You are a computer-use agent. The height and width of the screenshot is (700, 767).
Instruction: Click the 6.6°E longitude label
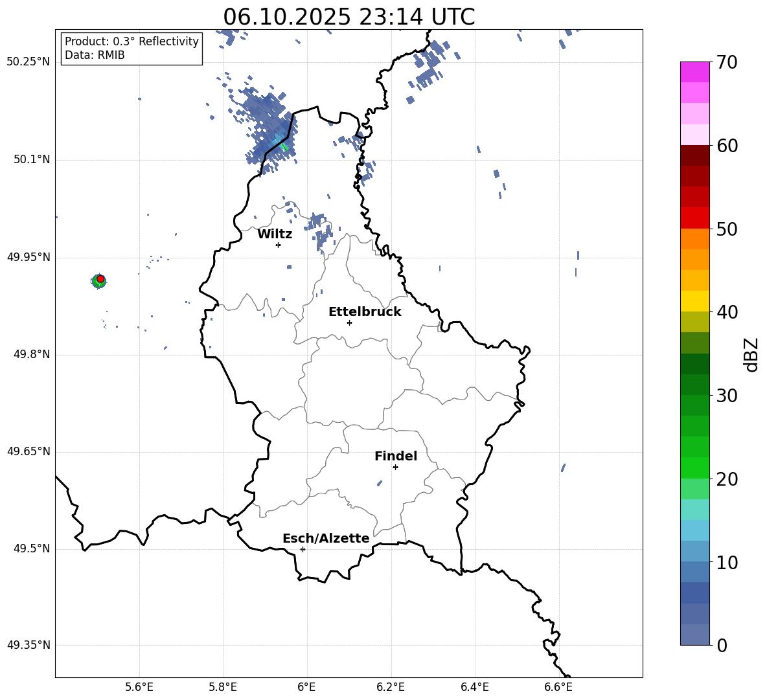point(558,687)
